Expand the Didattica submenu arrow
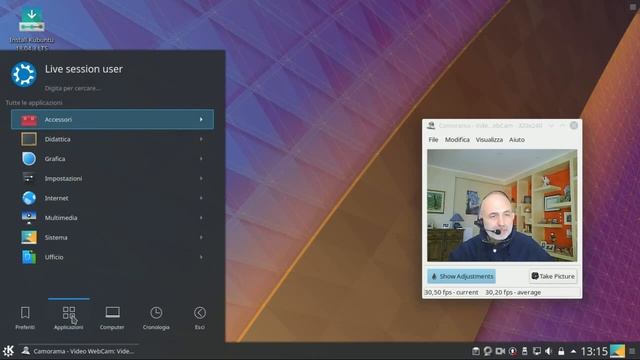 click(x=201, y=139)
